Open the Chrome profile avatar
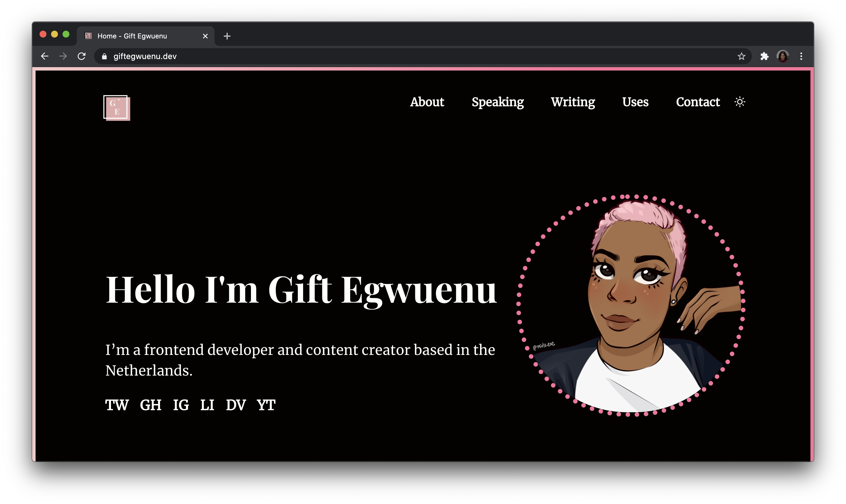This screenshot has width=846, height=504. [783, 56]
